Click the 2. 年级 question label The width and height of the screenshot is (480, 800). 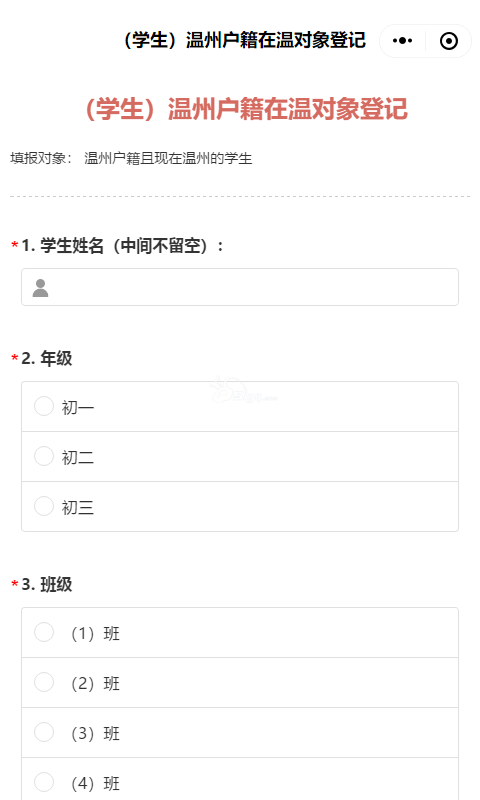(47, 359)
